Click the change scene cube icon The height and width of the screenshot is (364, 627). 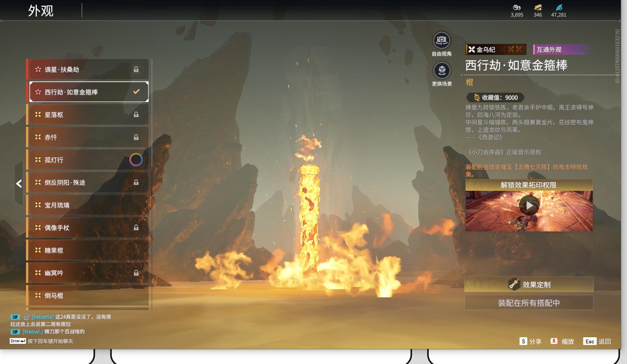coord(442,70)
